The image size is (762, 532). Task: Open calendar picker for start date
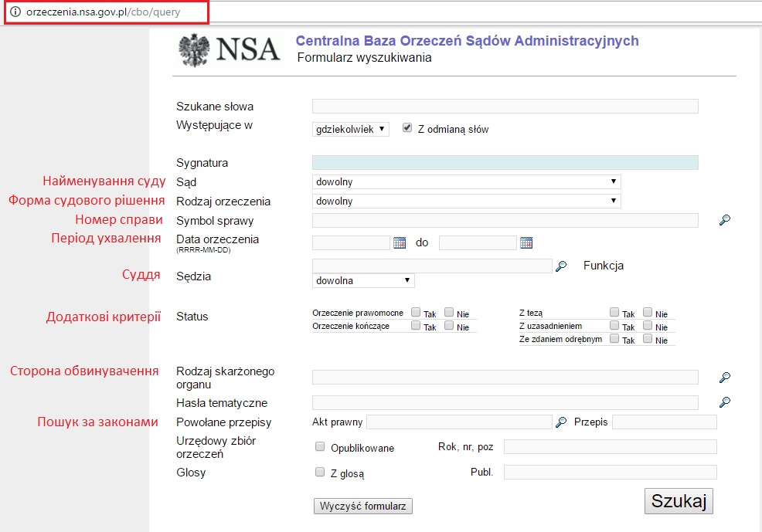(x=400, y=242)
